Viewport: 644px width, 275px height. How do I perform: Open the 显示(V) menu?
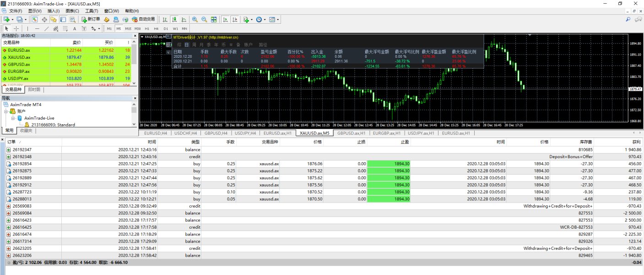point(35,11)
